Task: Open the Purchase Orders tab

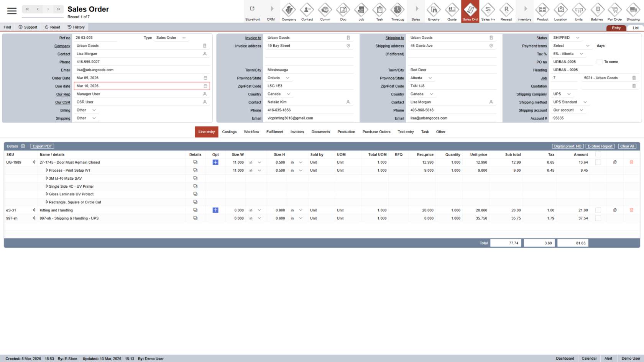Action: point(376,132)
